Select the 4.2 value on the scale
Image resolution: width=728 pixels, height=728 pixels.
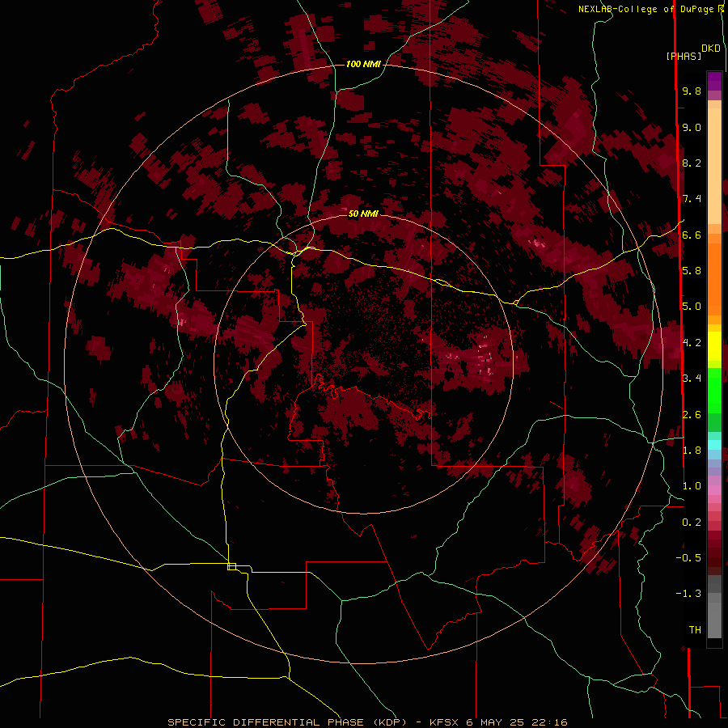[x=692, y=342]
